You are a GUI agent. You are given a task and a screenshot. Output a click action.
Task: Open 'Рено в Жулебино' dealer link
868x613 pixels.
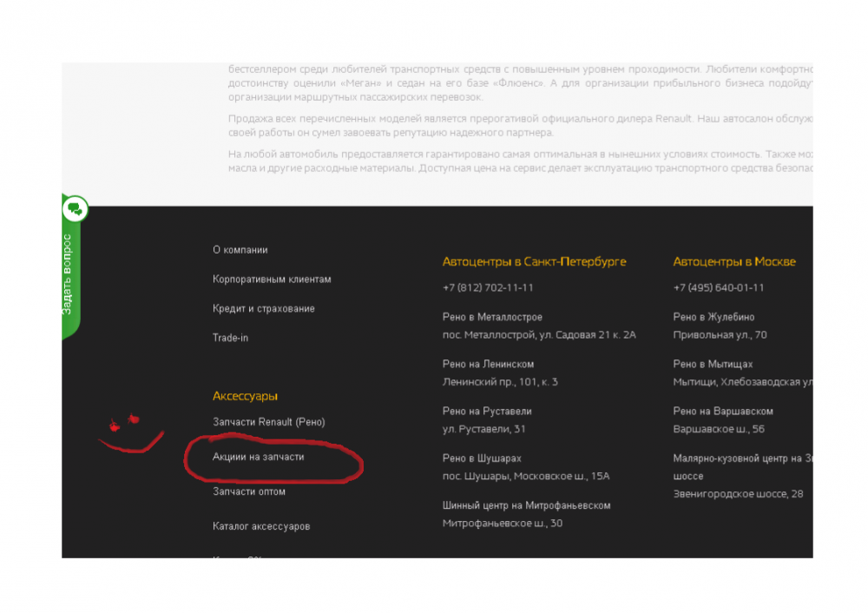coord(713,317)
